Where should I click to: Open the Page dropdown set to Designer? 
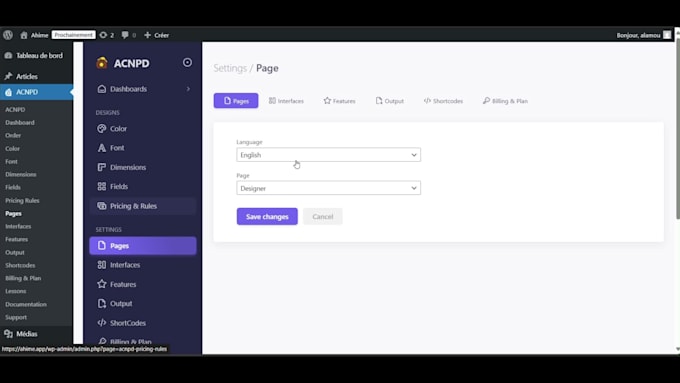click(328, 188)
